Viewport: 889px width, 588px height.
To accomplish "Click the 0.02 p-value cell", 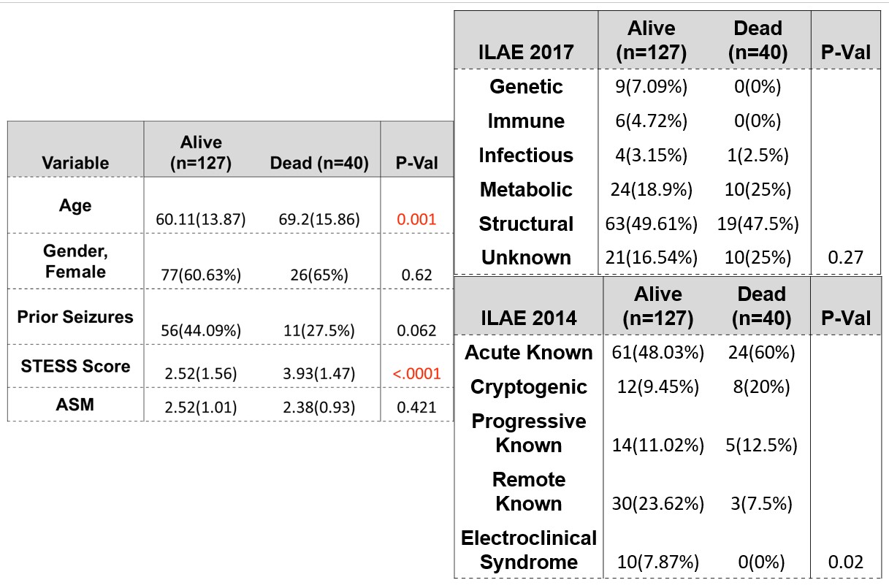I will click(x=845, y=563).
